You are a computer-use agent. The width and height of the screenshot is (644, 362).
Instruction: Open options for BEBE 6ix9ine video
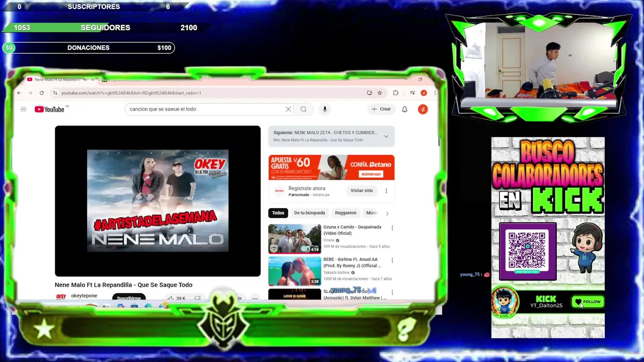click(x=392, y=260)
